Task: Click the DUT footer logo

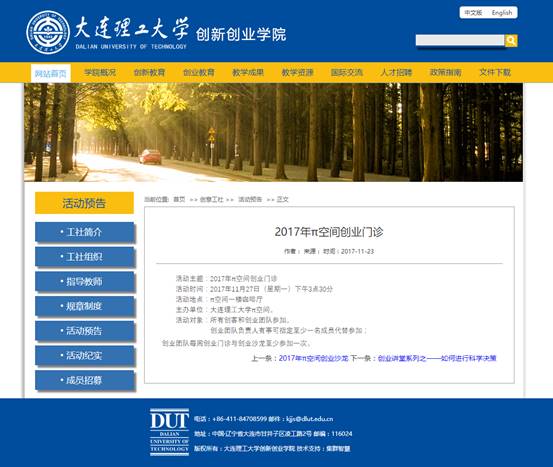Action: [170, 432]
